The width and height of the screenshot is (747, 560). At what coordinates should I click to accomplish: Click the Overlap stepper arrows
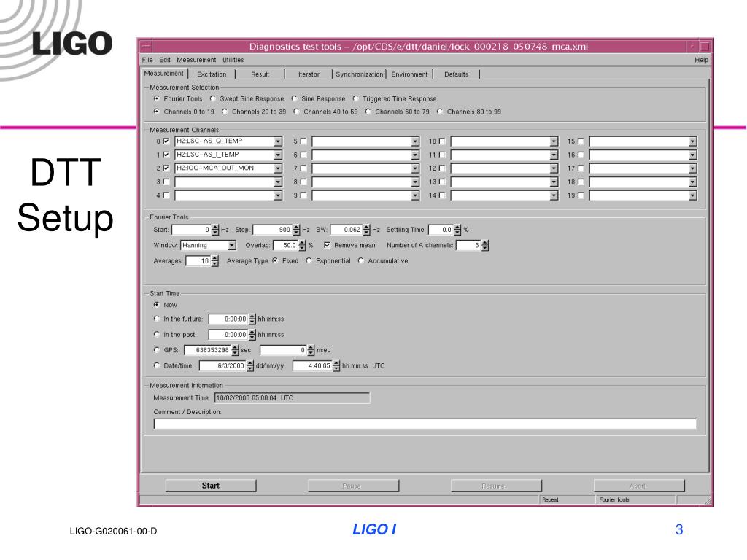point(301,245)
